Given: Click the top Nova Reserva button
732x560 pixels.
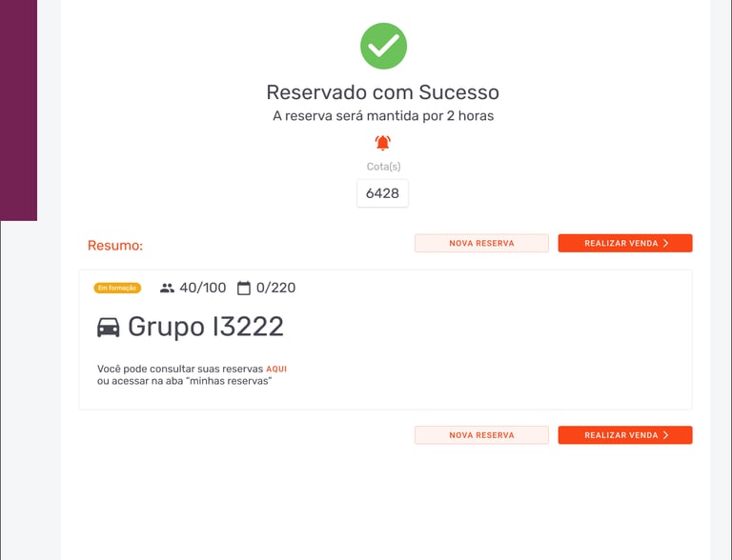Looking at the screenshot, I should [x=481, y=243].
